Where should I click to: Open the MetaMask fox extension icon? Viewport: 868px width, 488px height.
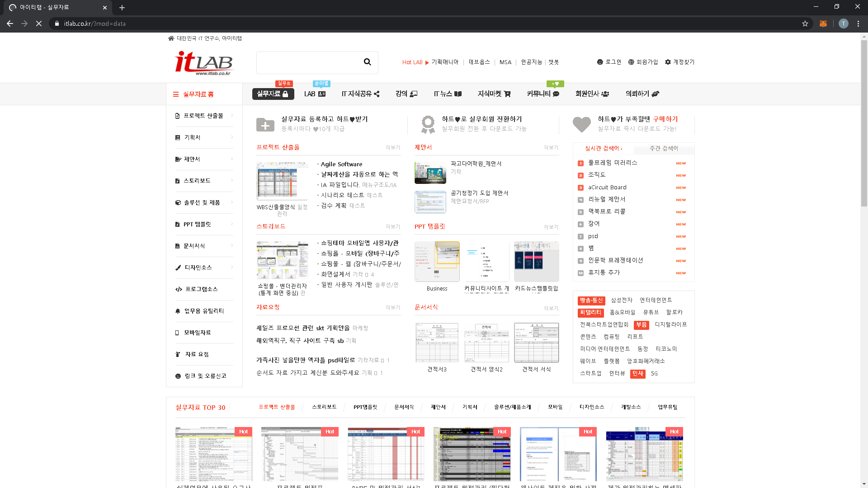(823, 23)
